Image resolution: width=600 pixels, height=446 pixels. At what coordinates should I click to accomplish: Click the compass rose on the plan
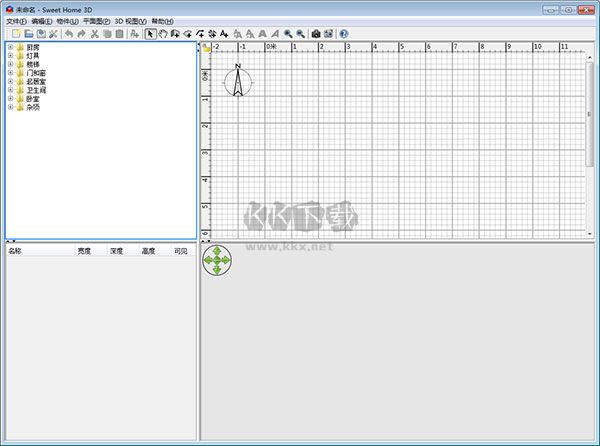coord(238,81)
